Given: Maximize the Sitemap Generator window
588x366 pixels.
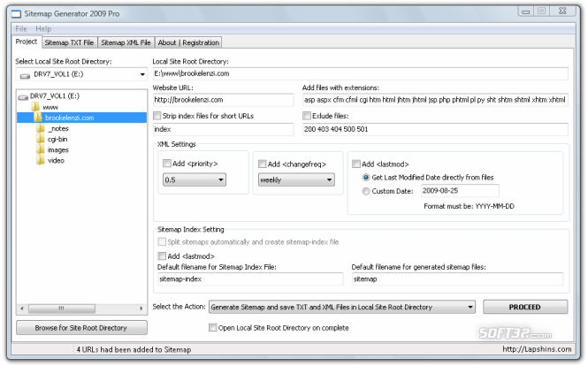Looking at the screenshot, I should click(x=542, y=11).
